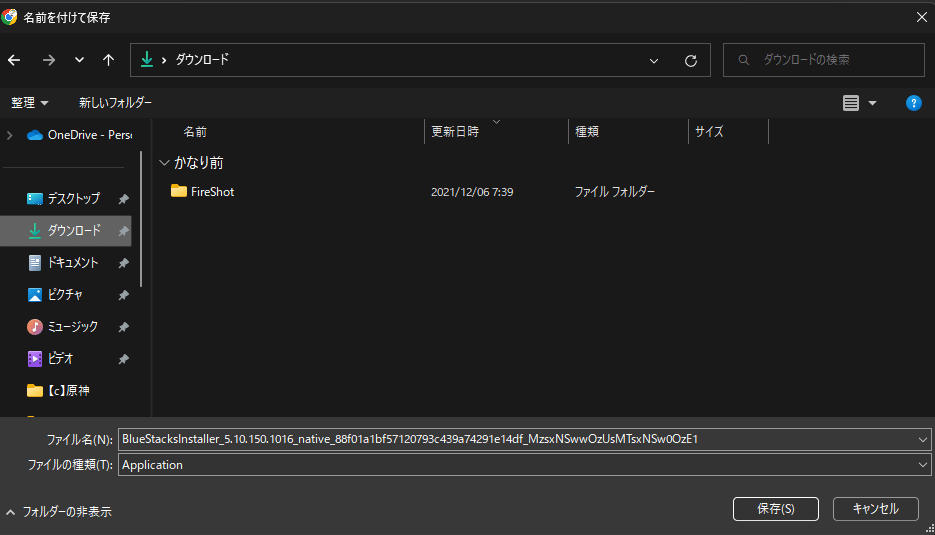The height and width of the screenshot is (535, 935).
Task: Create a folder with 新しいフォルダー
Action: 115,103
